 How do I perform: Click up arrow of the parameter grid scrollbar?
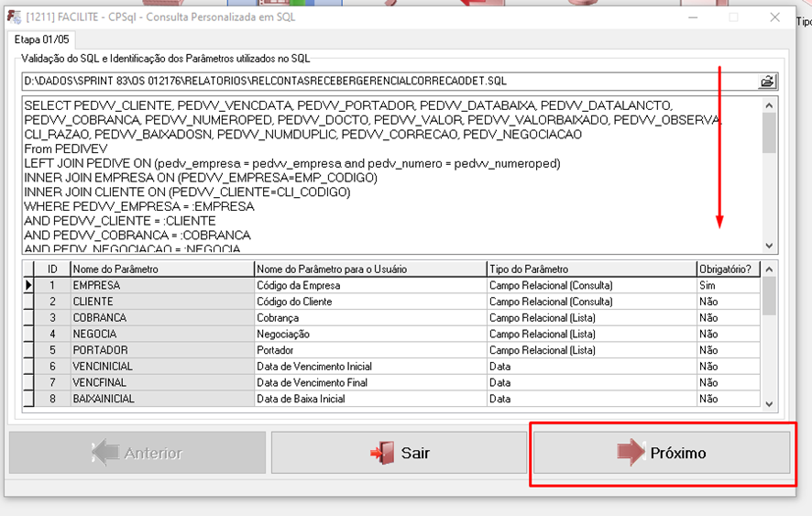coord(769,269)
